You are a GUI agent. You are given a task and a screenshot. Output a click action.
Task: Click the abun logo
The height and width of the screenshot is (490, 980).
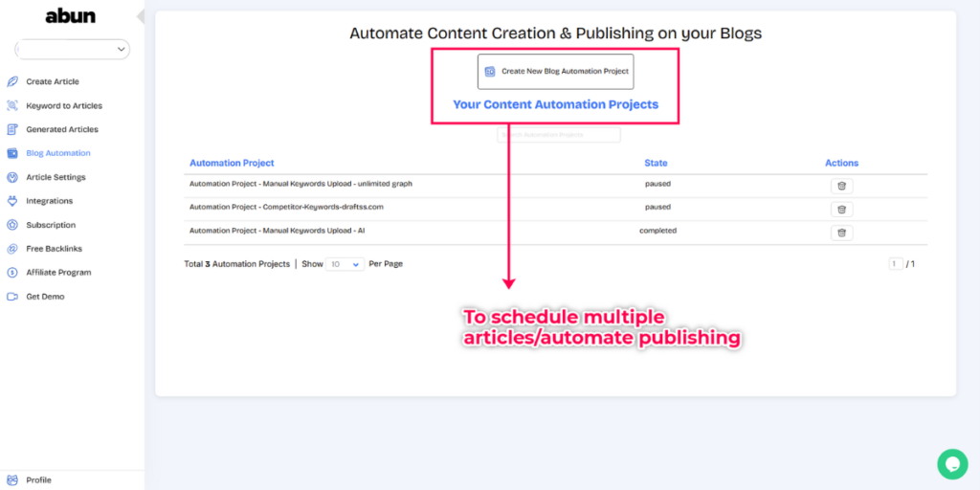coord(71,17)
